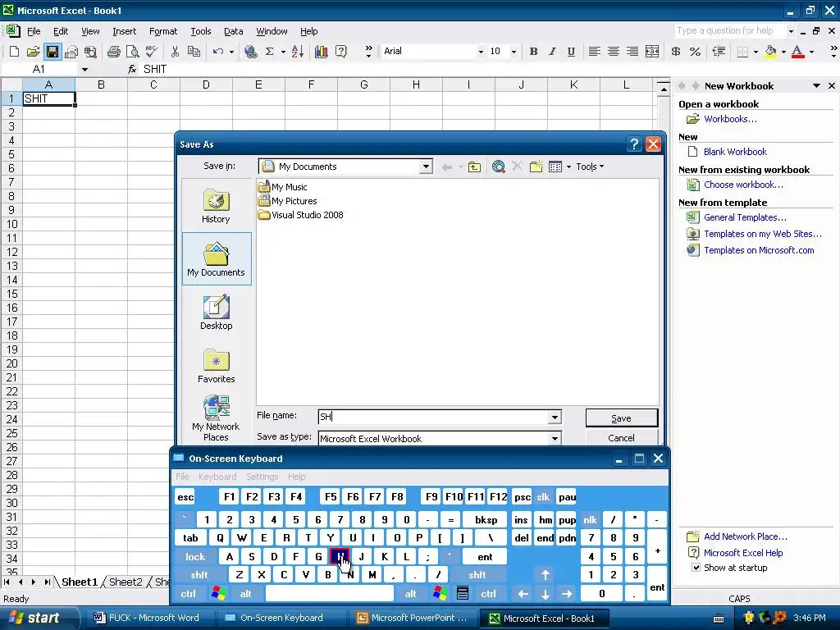The width and height of the screenshot is (840, 630).
Task: Click Cancel in Save As dialog
Action: pyautogui.click(x=622, y=438)
